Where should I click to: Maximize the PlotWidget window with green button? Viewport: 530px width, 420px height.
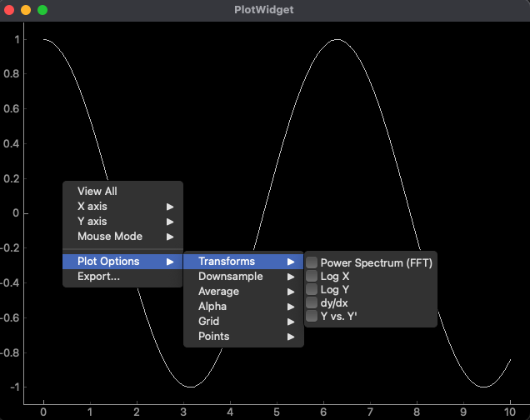[x=42, y=10]
